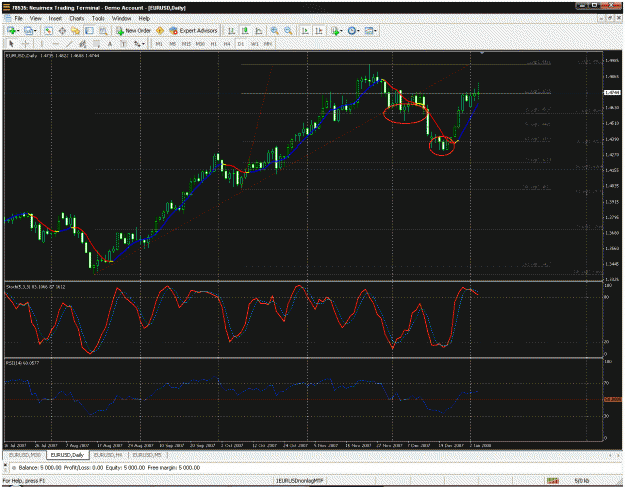
Task: Switch to M5 timeframe
Action: (173, 44)
